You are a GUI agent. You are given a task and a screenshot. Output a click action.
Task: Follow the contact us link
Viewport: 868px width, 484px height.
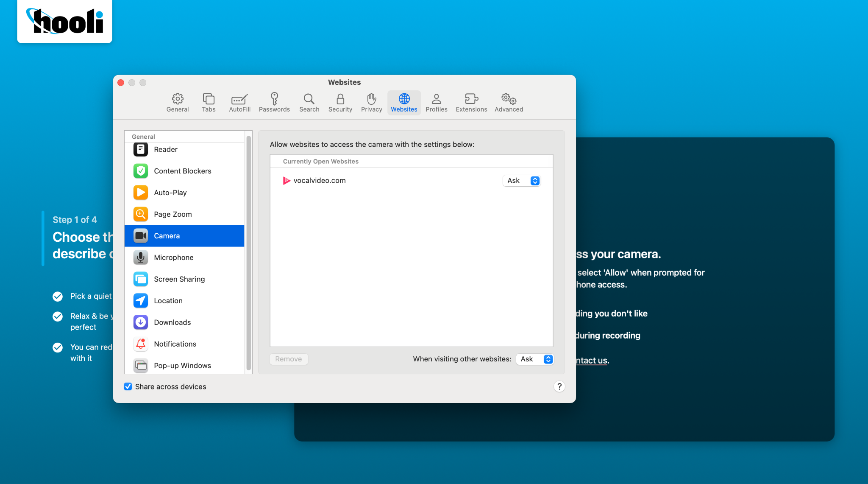tap(592, 361)
